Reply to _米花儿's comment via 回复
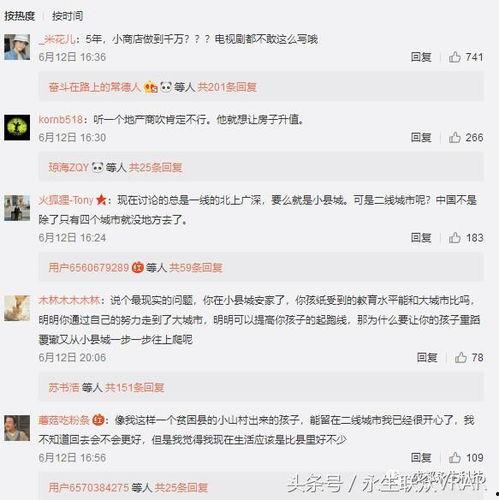 (x=421, y=57)
